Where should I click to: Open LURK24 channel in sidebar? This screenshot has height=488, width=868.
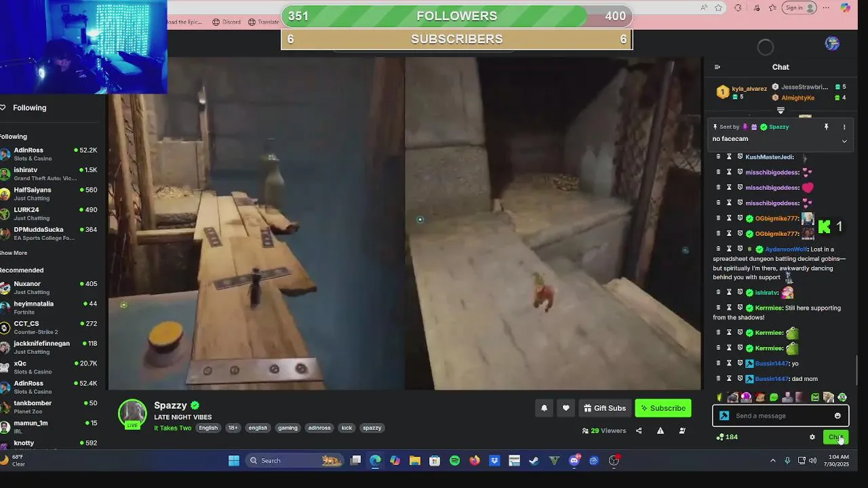[49, 213]
